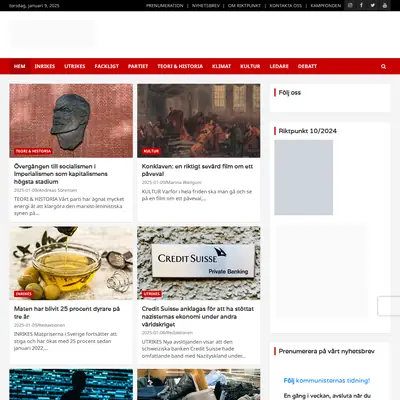Viewport: 400px width, 400px height.
Task: Open headline Maten har blivit 25 procent dyrare
Action: click(67, 313)
